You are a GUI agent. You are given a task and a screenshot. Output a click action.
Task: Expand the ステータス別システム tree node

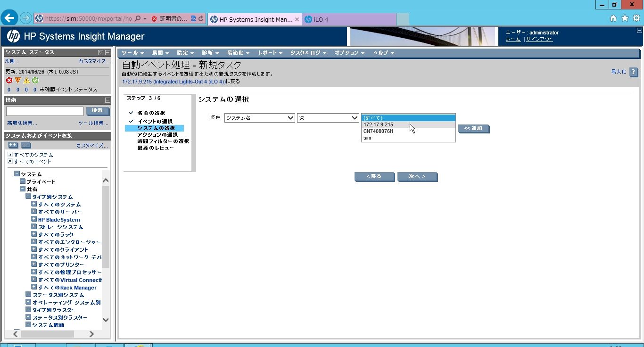[28, 295]
